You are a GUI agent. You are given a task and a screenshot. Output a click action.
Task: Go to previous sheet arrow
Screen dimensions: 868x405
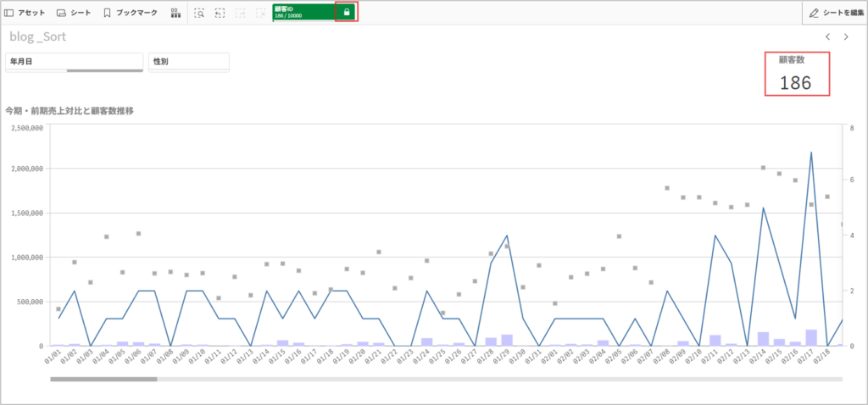click(828, 37)
